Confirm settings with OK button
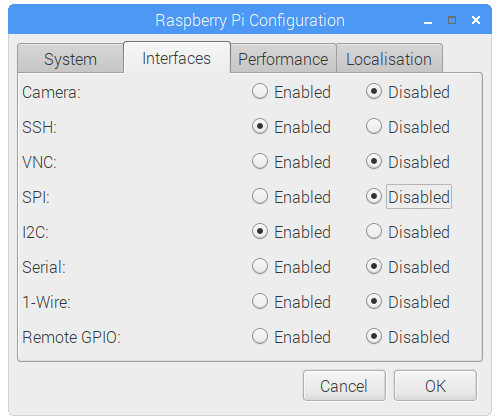 [x=435, y=386]
